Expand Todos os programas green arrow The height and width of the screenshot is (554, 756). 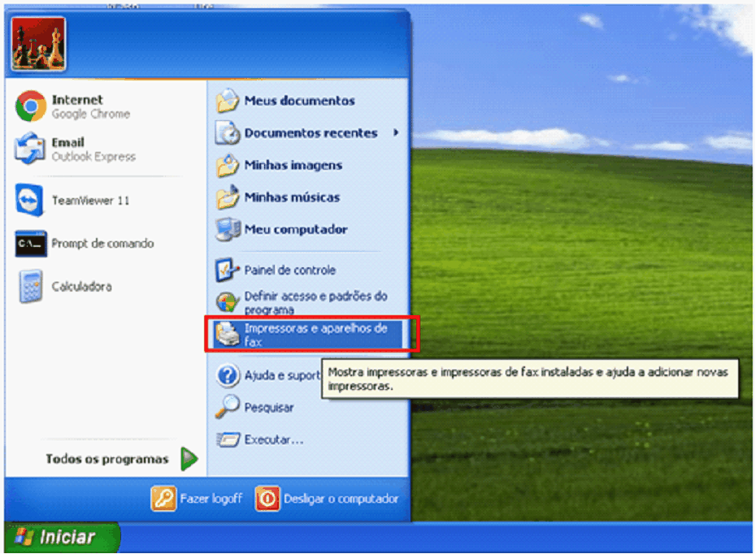(x=189, y=459)
